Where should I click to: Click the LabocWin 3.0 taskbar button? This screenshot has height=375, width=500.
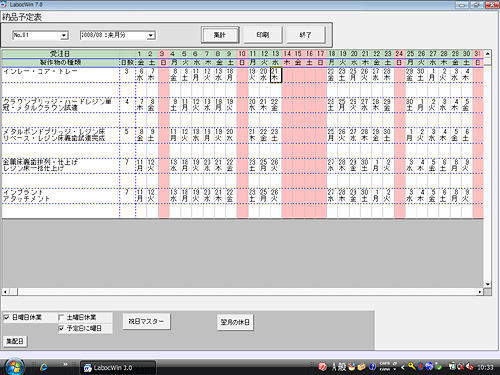(118, 368)
